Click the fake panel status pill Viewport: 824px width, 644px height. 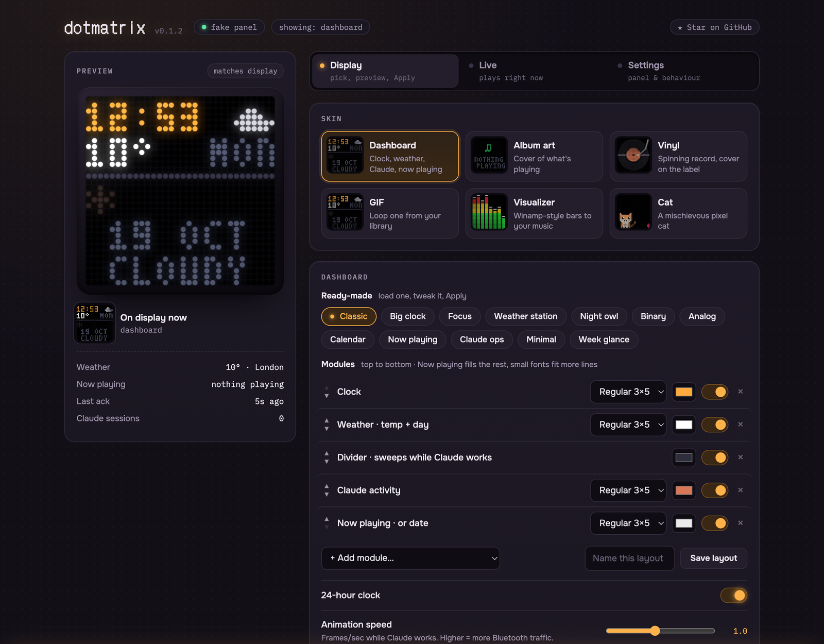pos(229,27)
